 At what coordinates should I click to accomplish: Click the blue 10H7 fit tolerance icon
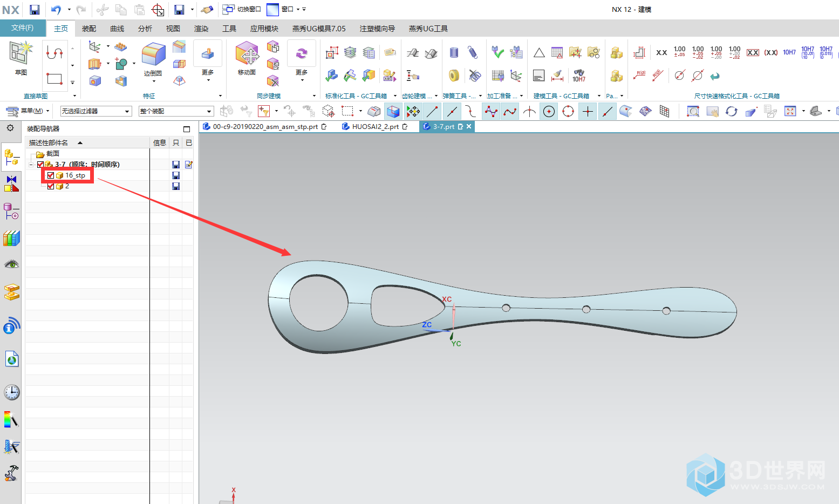point(789,52)
